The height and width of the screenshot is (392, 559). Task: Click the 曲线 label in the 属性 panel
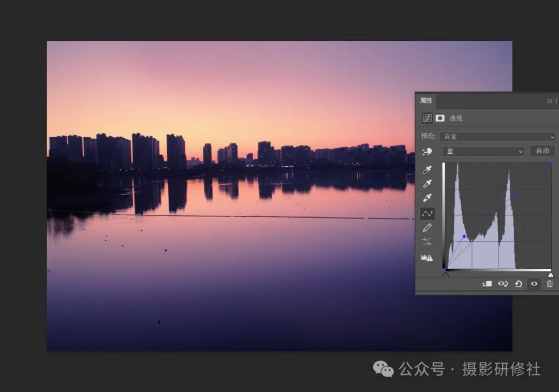coord(456,118)
